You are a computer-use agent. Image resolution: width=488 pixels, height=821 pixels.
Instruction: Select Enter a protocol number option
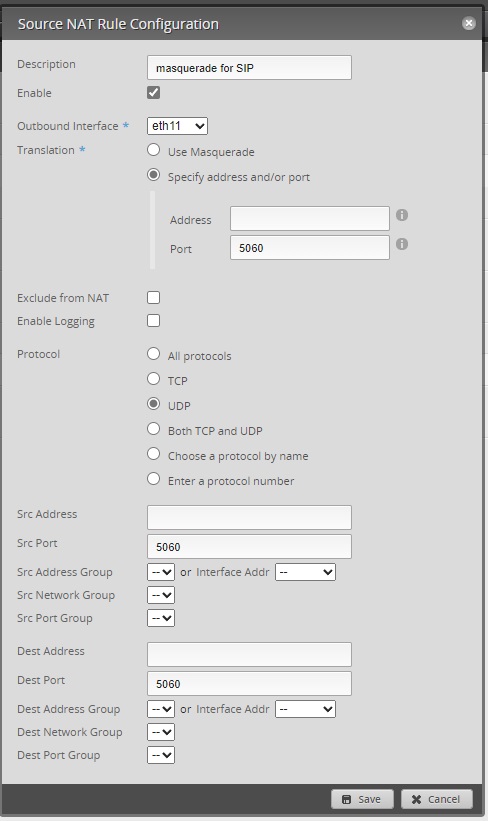click(x=153, y=479)
